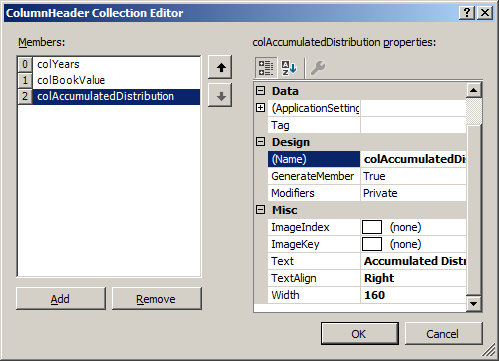Close the ColumnHeader Collection Editor dialog
This screenshot has height=361, width=499.
[485, 13]
